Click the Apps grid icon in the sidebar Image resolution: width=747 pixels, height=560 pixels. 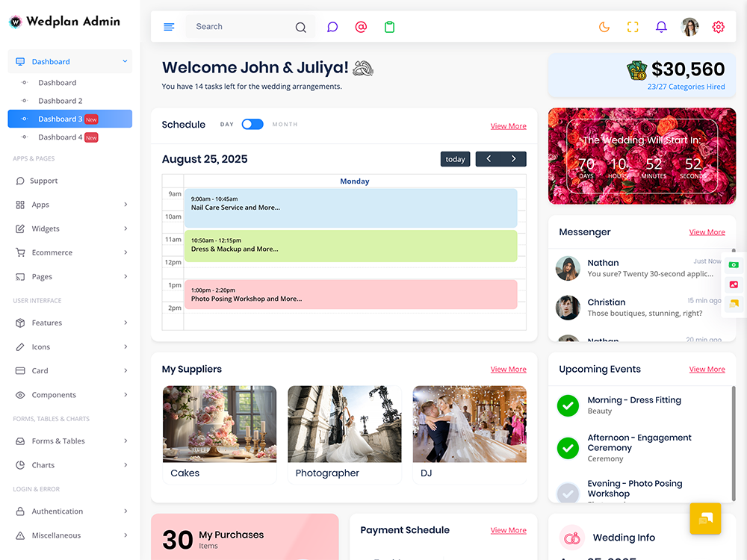click(20, 205)
